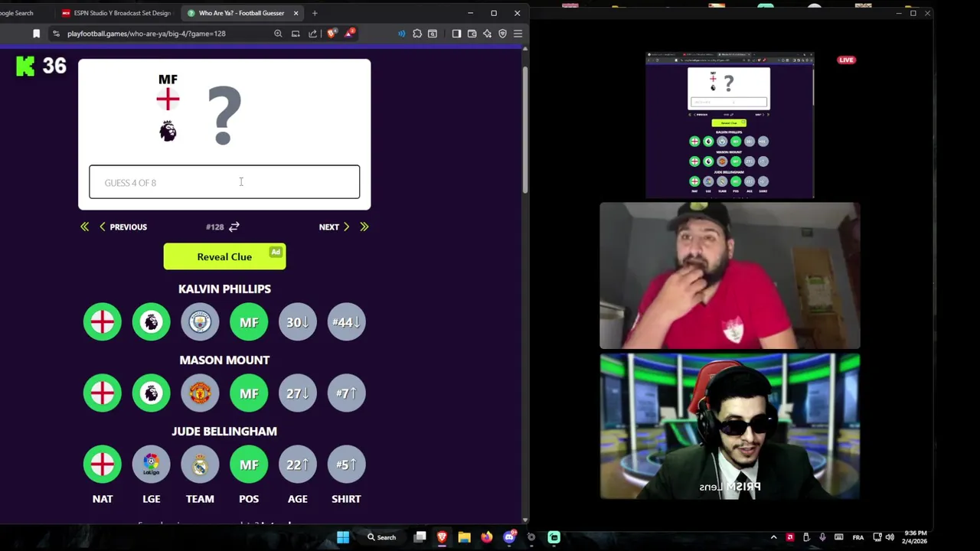The width and height of the screenshot is (980, 551).
Task: Open Brave VPN shield icon
Action: [x=502, y=34]
